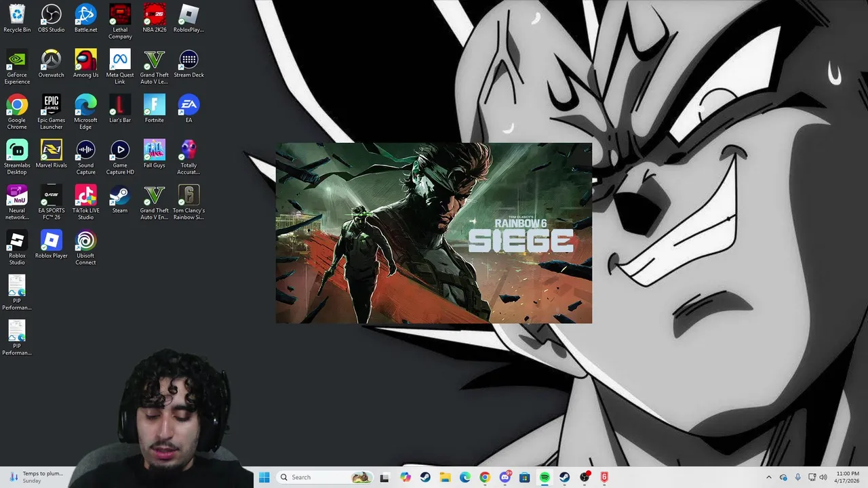
Task: Select the Google Chrome desktop shortcut
Action: [x=17, y=113]
